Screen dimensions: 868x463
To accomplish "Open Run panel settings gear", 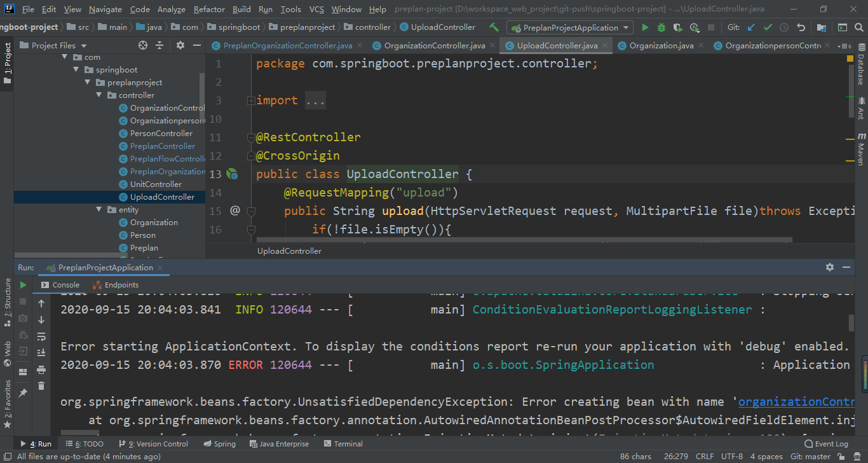I will [829, 267].
